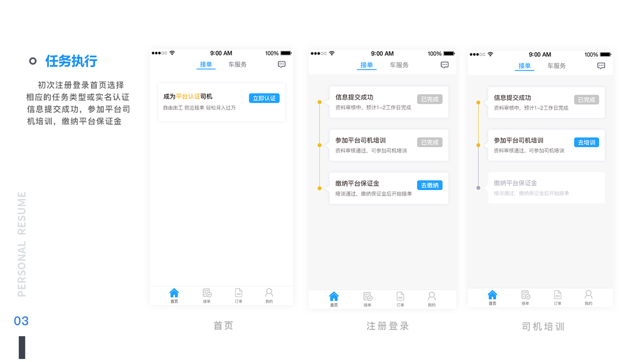Click 已完成 button in 司机培训 screen
The width and height of the screenshot is (644, 362).
(x=587, y=100)
